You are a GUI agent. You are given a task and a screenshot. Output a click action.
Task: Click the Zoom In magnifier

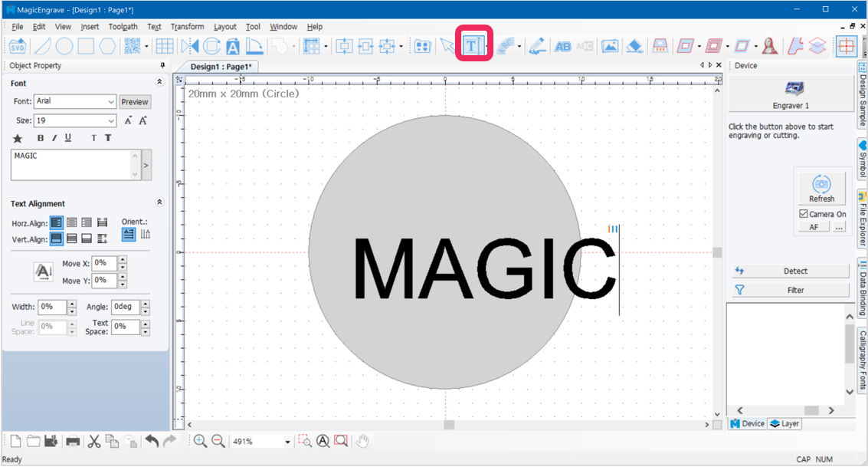[200, 441]
